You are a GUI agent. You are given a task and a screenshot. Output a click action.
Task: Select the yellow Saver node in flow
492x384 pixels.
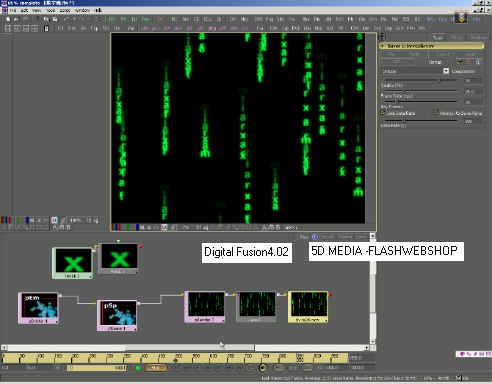(x=308, y=307)
